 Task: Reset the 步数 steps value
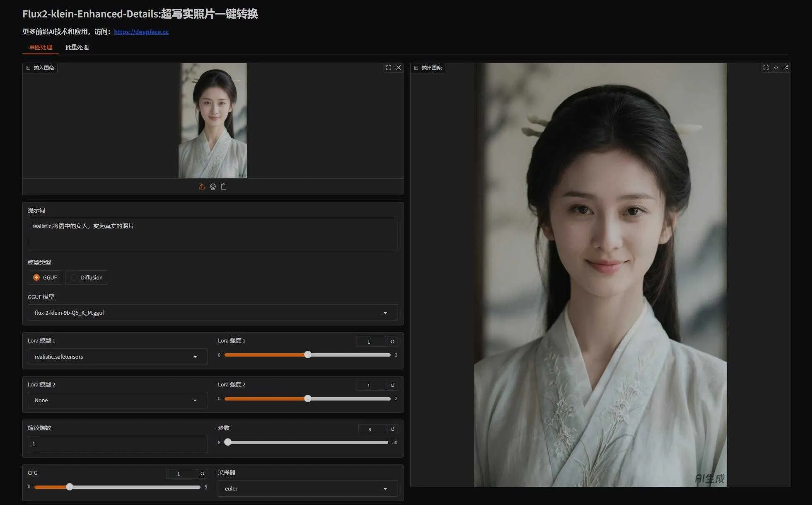point(392,429)
